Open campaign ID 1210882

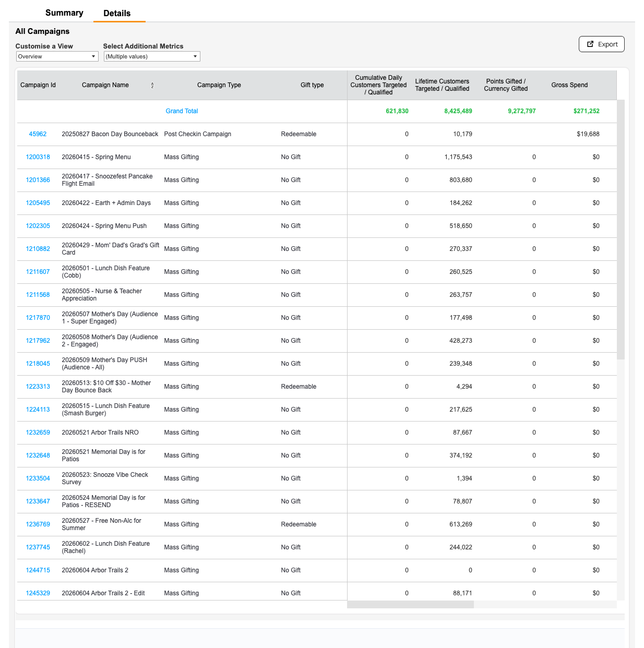38,249
